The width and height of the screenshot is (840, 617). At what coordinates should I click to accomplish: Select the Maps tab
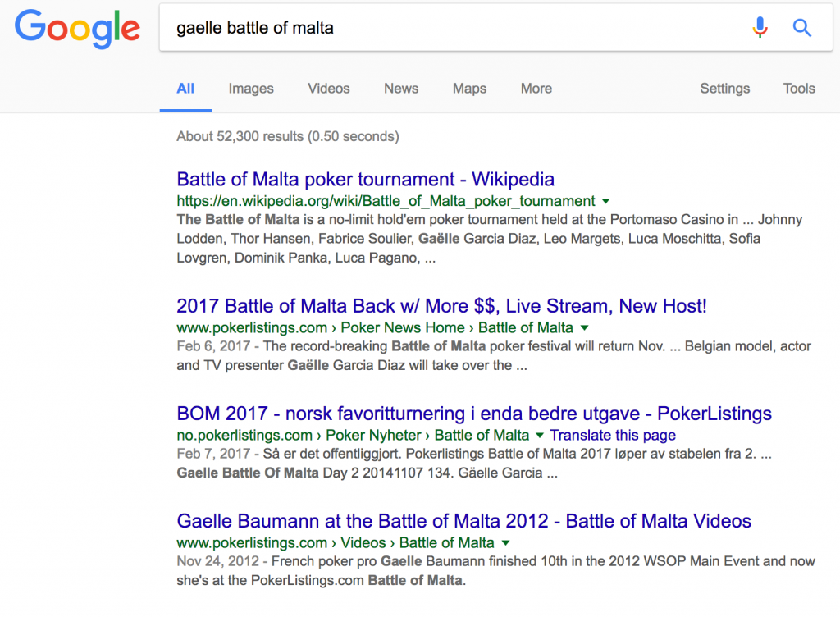[x=469, y=89]
